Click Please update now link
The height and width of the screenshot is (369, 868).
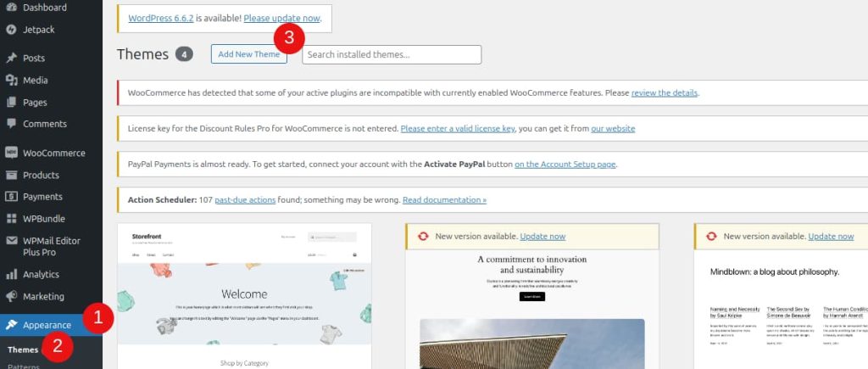pyautogui.click(x=281, y=18)
